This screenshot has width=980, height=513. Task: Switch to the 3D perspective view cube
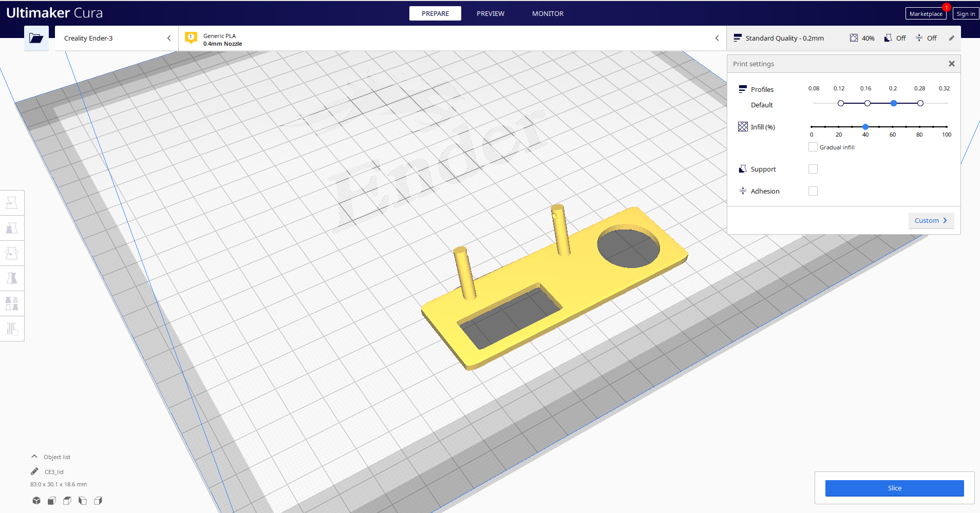tap(36, 501)
